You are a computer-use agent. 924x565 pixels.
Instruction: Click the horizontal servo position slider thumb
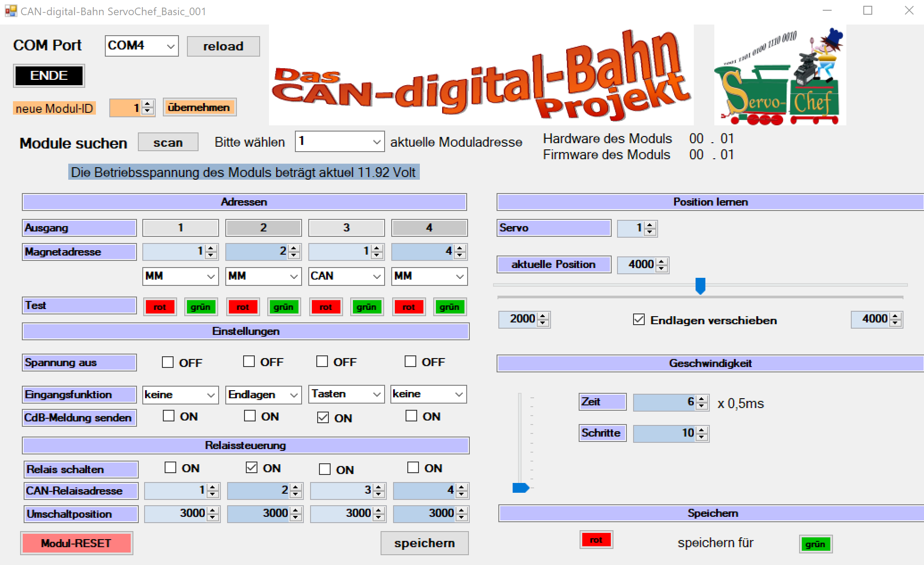click(x=700, y=285)
